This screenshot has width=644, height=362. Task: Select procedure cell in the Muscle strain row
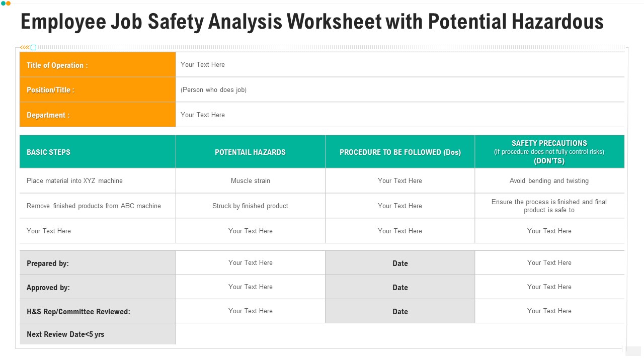pos(400,180)
